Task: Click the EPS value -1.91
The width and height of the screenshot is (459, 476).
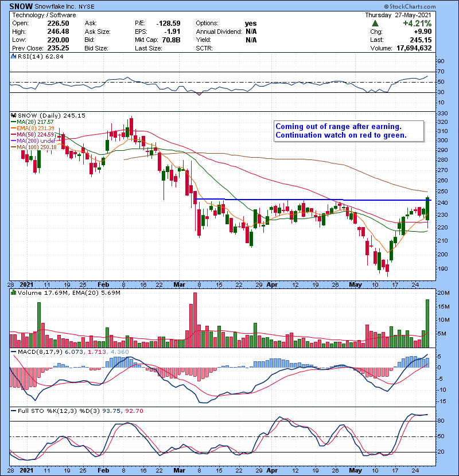Action: click(x=172, y=32)
